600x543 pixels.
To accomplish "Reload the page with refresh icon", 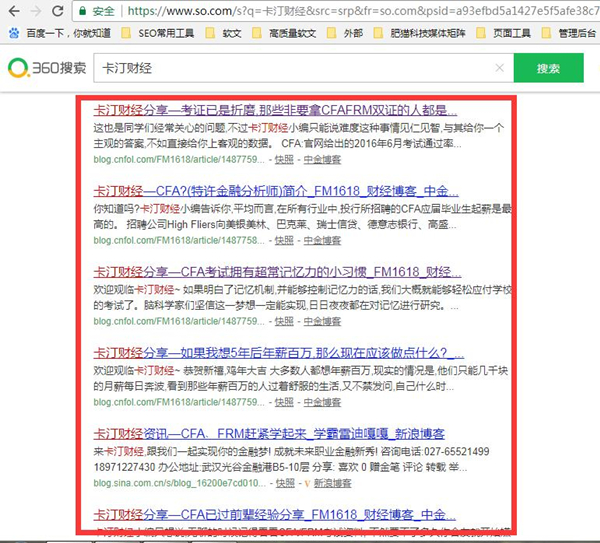I will (58, 11).
